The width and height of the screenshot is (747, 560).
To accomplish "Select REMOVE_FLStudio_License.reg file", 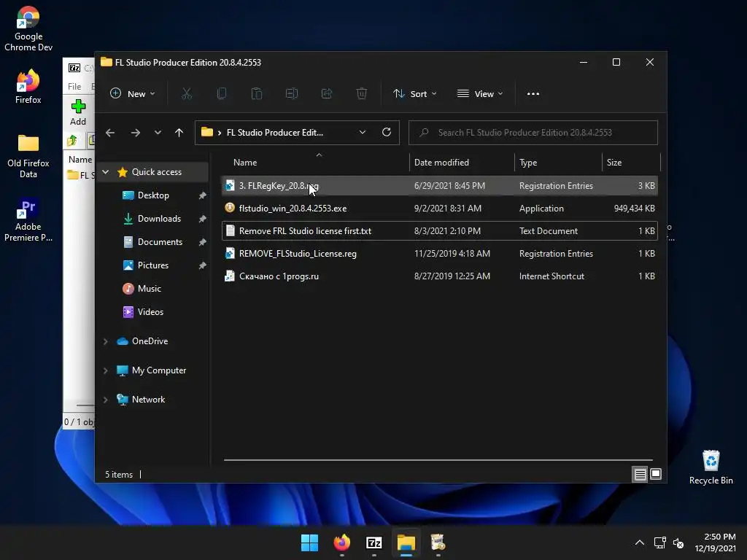I will pyautogui.click(x=440, y=253).
